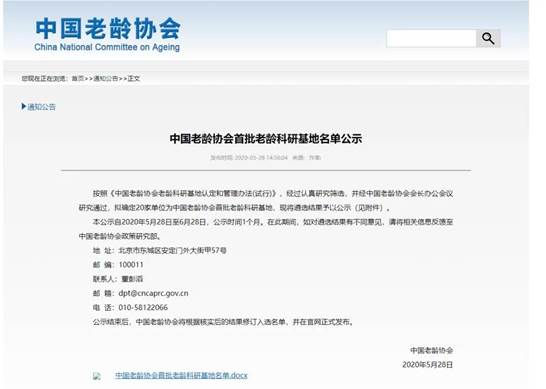Click the China National Committee on Ageing text
This screenshot has width=546, height=389.
point(107,47)
